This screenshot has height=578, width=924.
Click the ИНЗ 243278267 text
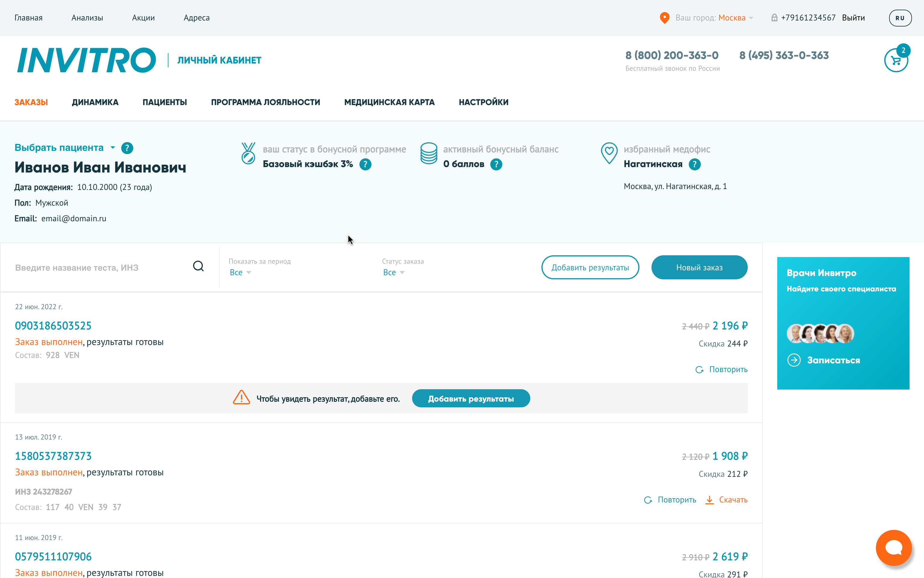44,492
